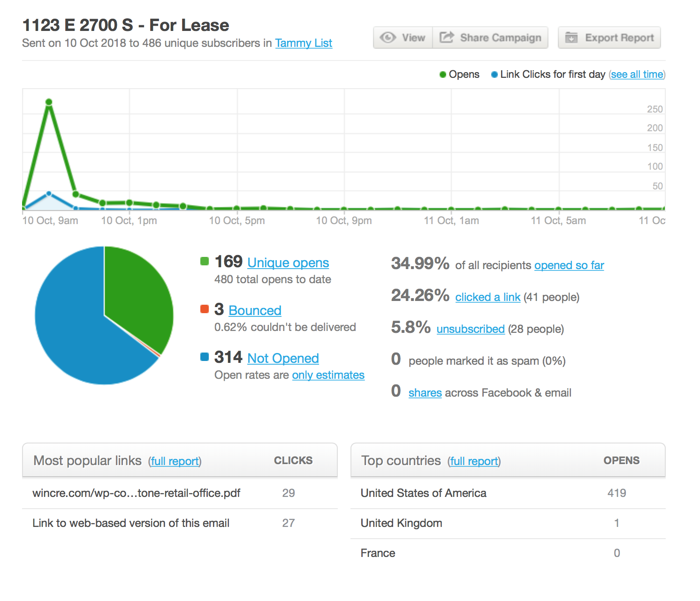View who clicked a link
This screenshot has height=601, width=700.
pos(487,297)
